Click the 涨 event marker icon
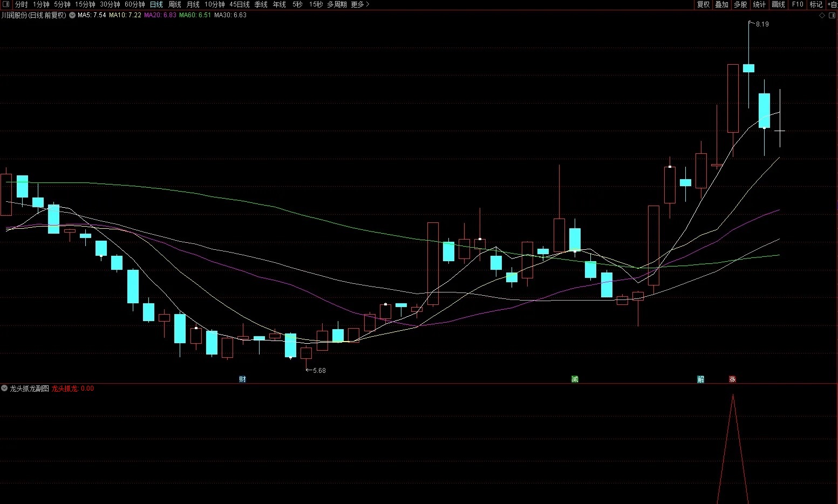 (x=732, y=379)
